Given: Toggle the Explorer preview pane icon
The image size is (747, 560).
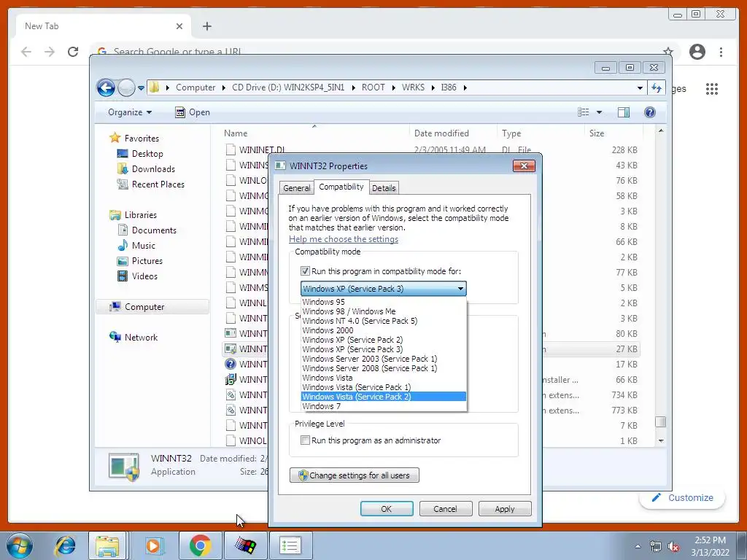Looking at the screenshot, I should pos(623,112).
